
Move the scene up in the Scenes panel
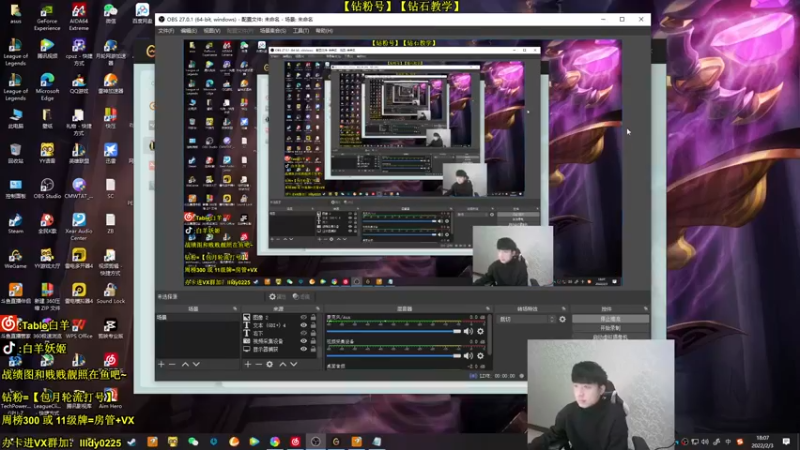coord(185,364)
